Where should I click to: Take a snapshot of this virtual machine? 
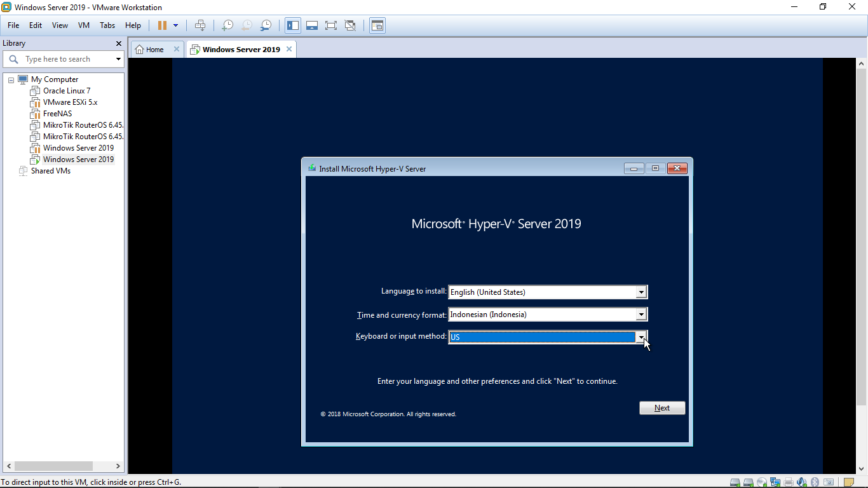pos(227,25)
